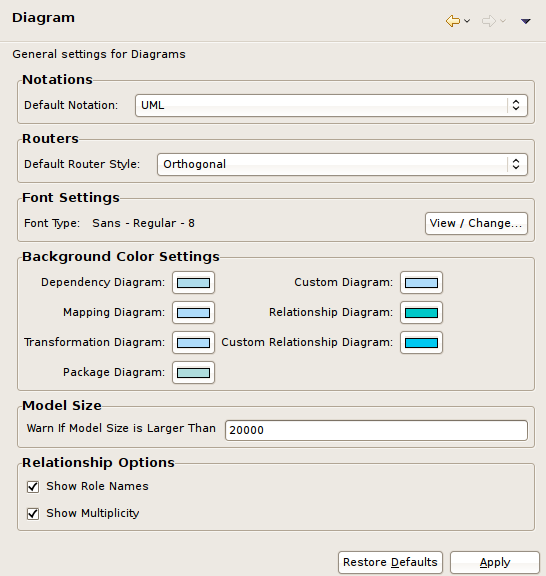546x576 pixels.
Task: Click the 'Relationship Options' group title
Action: [x=98, y=462]
